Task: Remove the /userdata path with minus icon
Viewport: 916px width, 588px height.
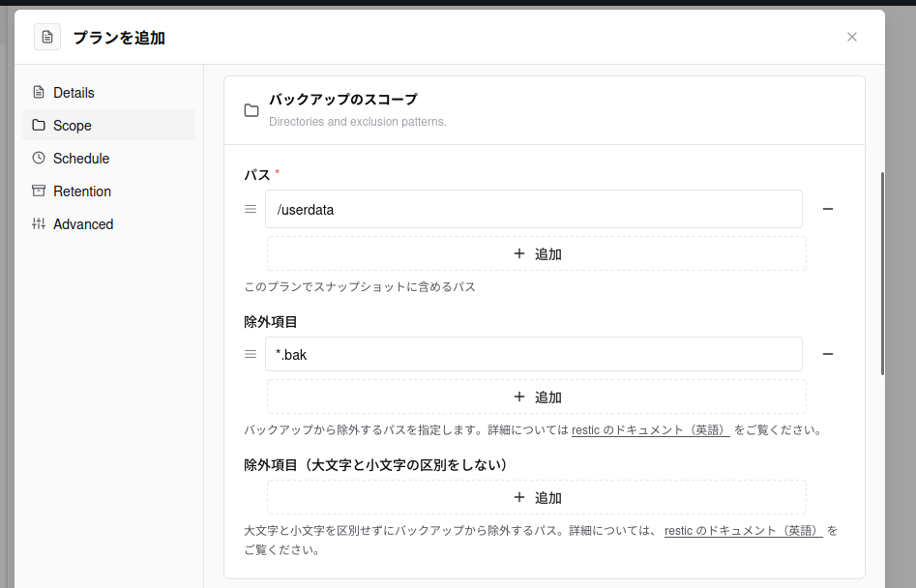Action: point(828,209)
